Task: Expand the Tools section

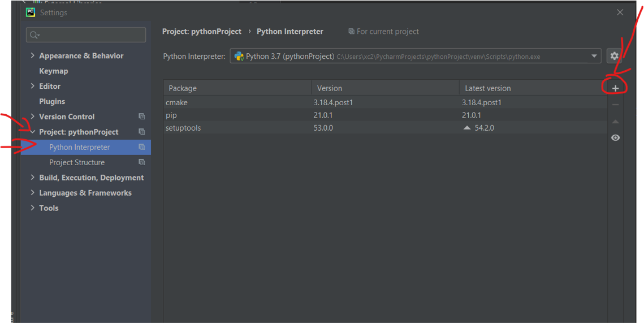Action: pos(32,208)
